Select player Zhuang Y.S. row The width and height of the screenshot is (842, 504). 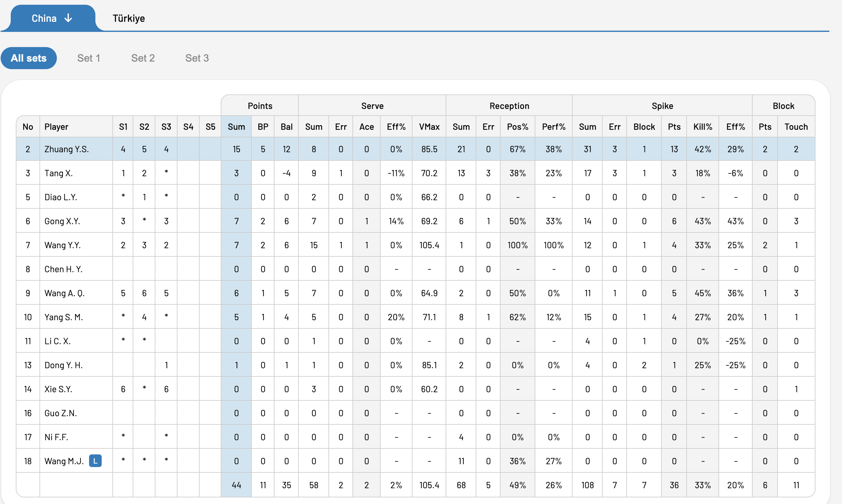pyautogui.click(x=415, y=149)
